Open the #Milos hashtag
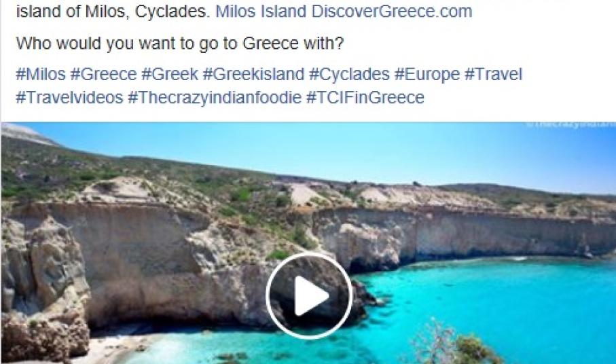Image resolution: width=616 pixels, height=364 pixels. (41, 74)
